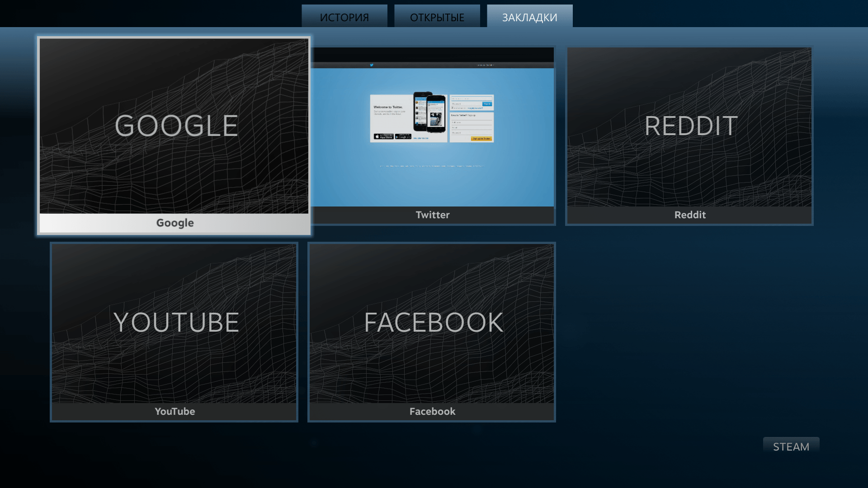Switch to the ИСТОРИЯ tab
This screenshot has height=488, width=868.
tap(344, 17)
